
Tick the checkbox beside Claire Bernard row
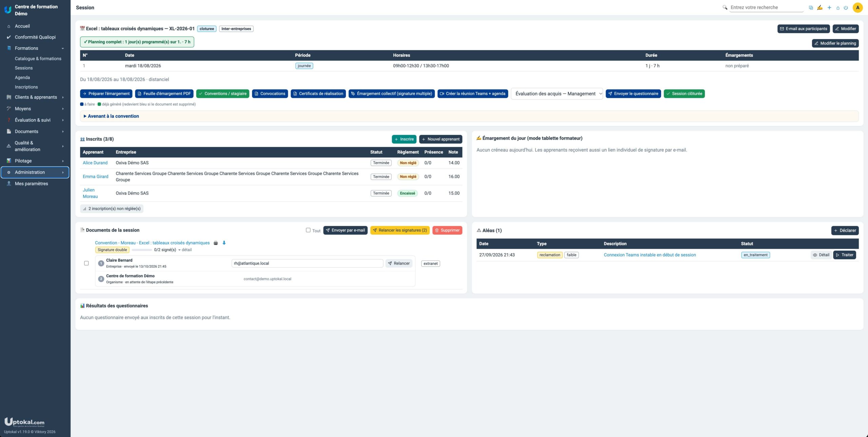(x=86, y=263)
